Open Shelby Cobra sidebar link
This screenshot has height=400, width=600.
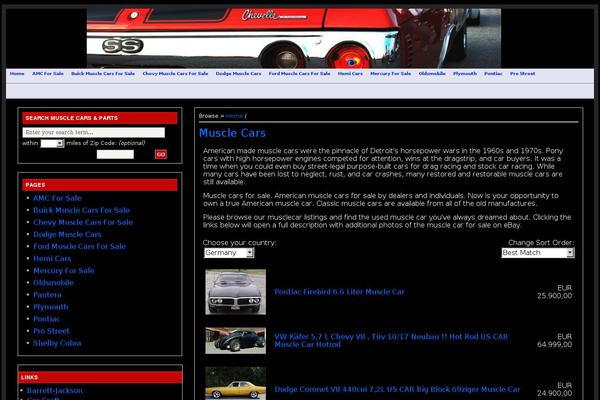point(57,343)
